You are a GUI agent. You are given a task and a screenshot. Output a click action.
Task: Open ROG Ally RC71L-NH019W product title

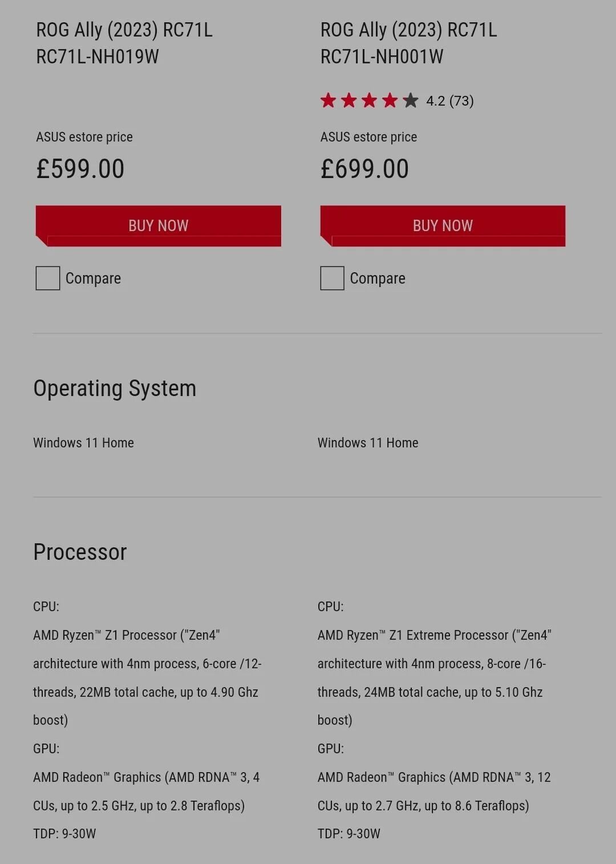124,43
